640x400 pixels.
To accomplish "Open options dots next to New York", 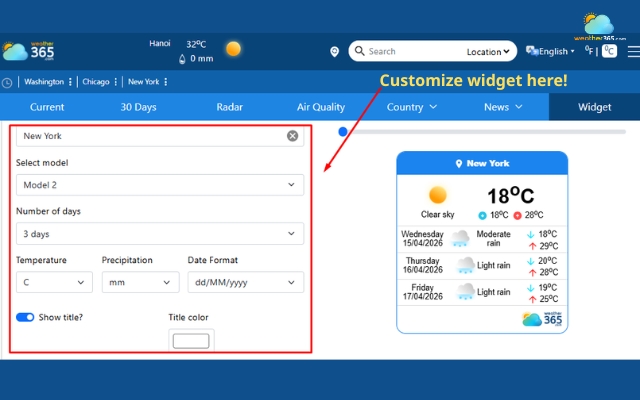I will tap(165, 82).
